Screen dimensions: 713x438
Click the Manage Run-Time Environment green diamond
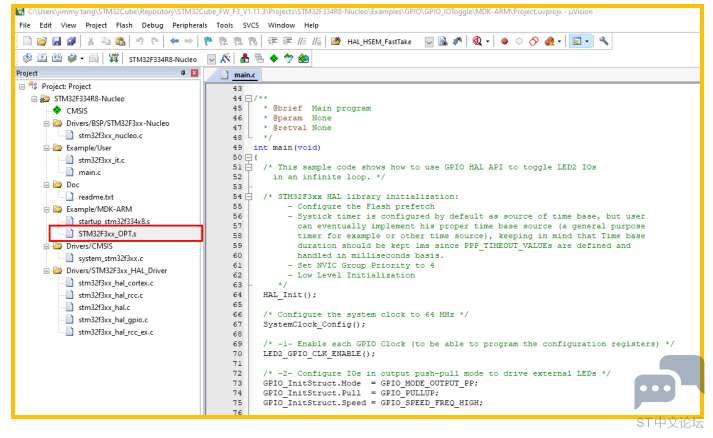point(274,59)
